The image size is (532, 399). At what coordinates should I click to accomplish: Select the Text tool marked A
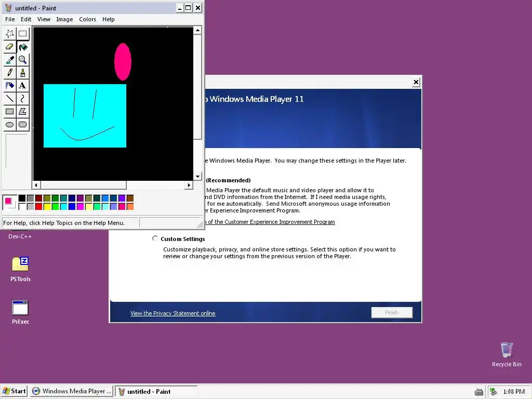pyautogui.click(x=23, y=86)
